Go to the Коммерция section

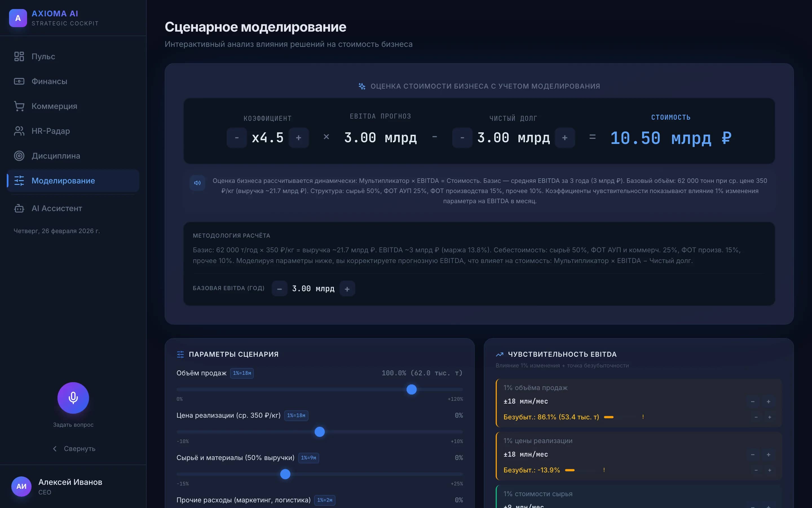pos(73,106)
